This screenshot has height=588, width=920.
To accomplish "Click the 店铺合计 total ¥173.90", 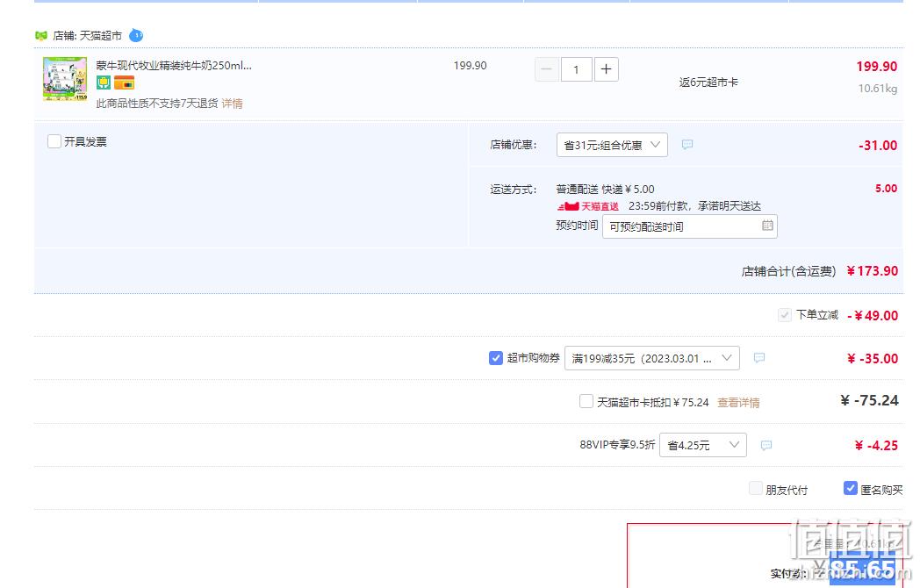I will 872,270.
